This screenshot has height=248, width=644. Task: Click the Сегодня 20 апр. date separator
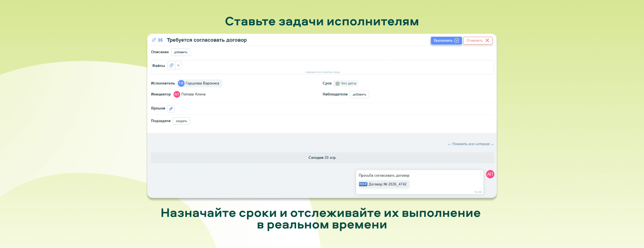pos(323,158)
